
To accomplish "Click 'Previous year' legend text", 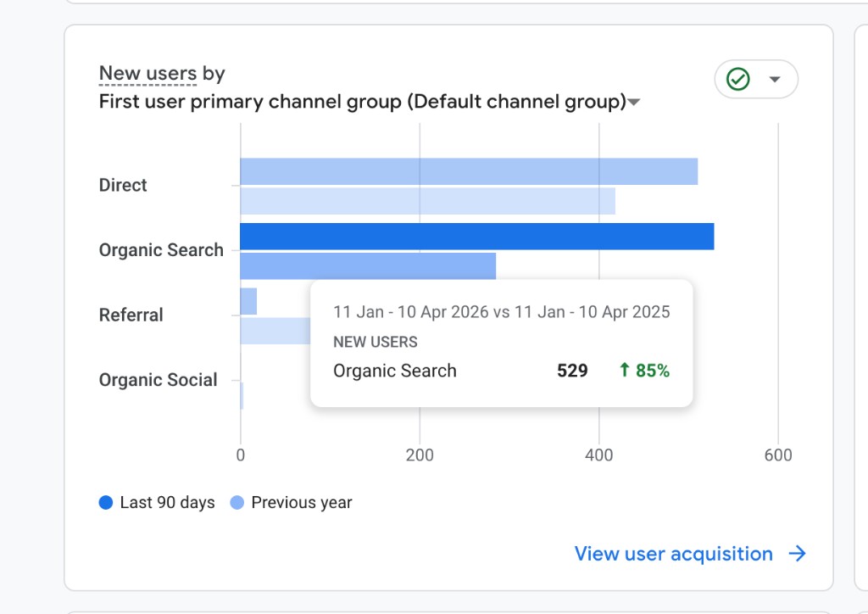I will tap(302, 502).
